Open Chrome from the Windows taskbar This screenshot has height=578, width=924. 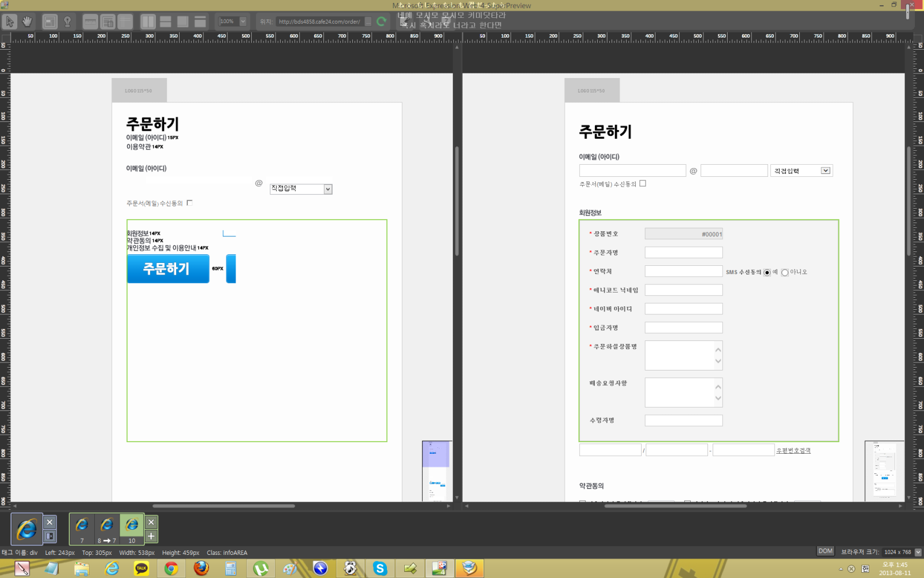coord(171,569)
